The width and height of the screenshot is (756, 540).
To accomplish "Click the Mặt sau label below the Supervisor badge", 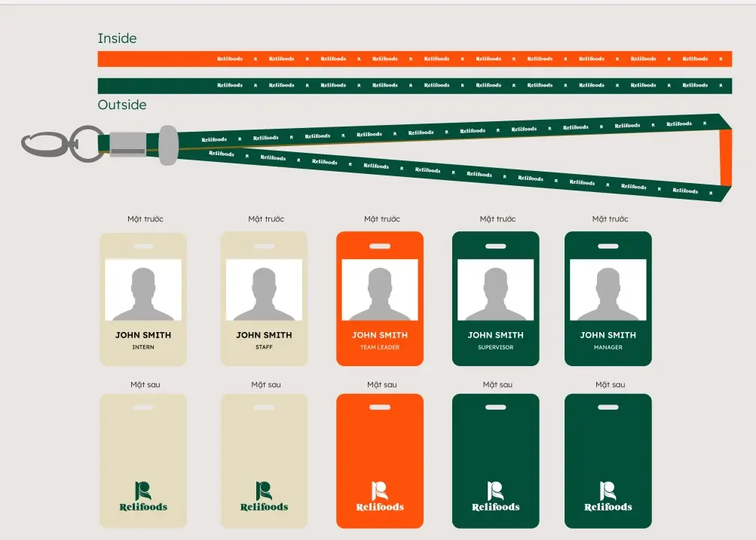I will tap(497, 385).
